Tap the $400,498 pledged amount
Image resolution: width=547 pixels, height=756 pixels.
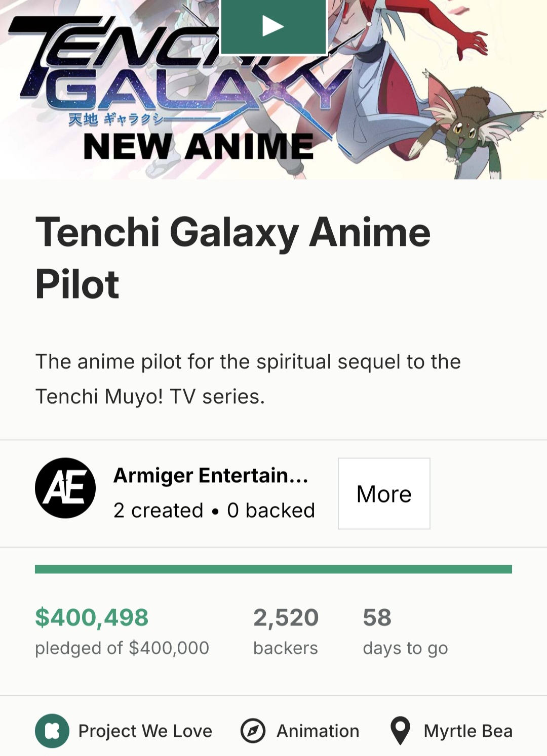[x=92, y=617]
